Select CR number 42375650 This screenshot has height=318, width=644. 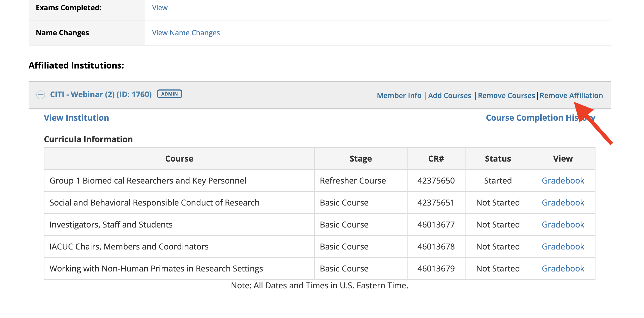[x=436, y=180]
